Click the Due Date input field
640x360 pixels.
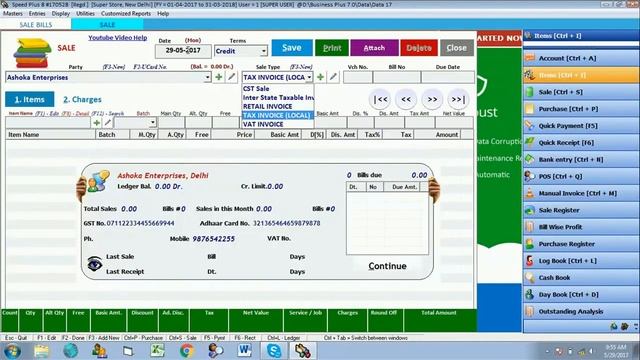pos(448,77)
